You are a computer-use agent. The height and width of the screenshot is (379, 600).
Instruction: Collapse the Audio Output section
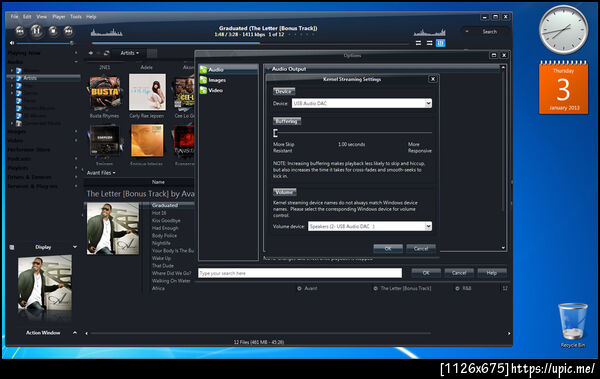[x=268, y=69]
